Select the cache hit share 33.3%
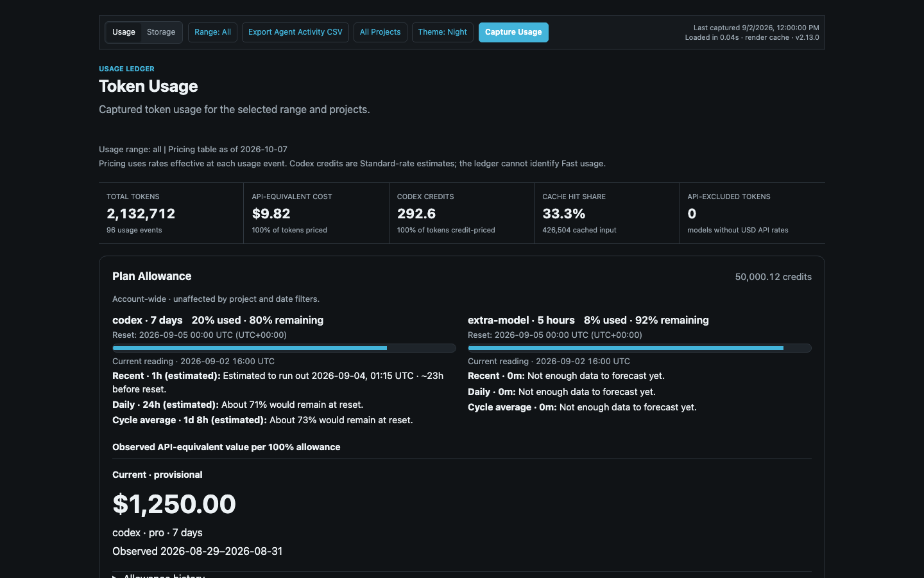This screenshot has width=924, height=578. [x=564, y=214]
